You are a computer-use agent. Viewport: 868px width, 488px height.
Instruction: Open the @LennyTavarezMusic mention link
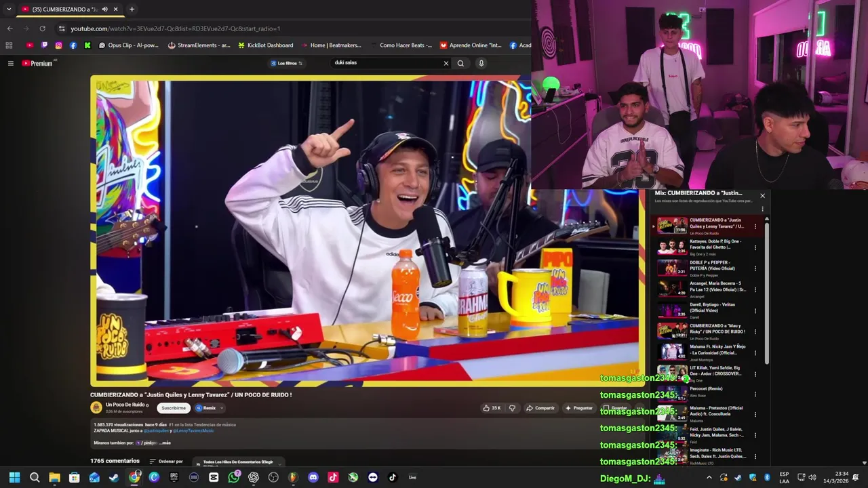[193, 430]
